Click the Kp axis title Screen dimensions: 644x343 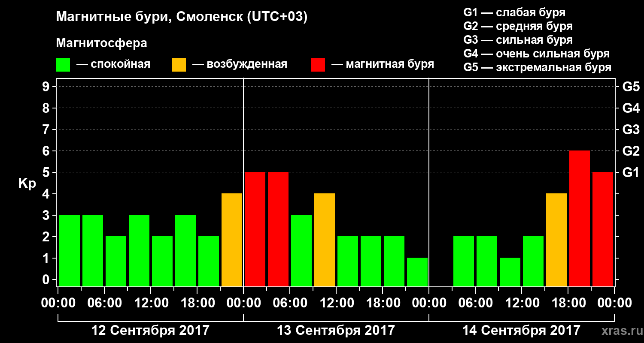pyautogui.click(x=27, y=184)
